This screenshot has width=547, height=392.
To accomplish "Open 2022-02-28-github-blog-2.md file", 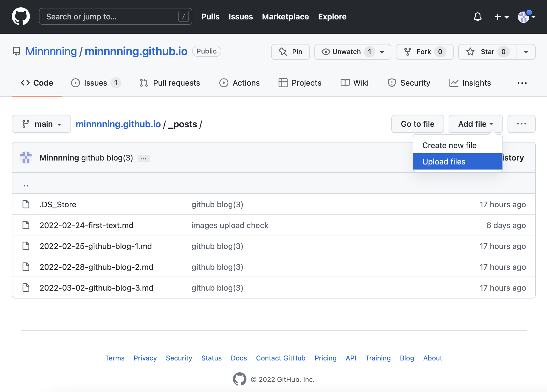I will point(96,267).
